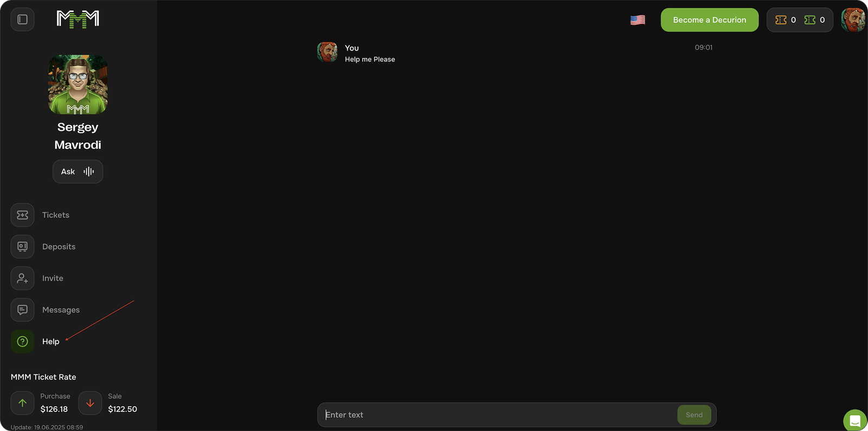
Task: Open the user profile avatar menu
Action: pyautogui.click(x=853, y=20)
